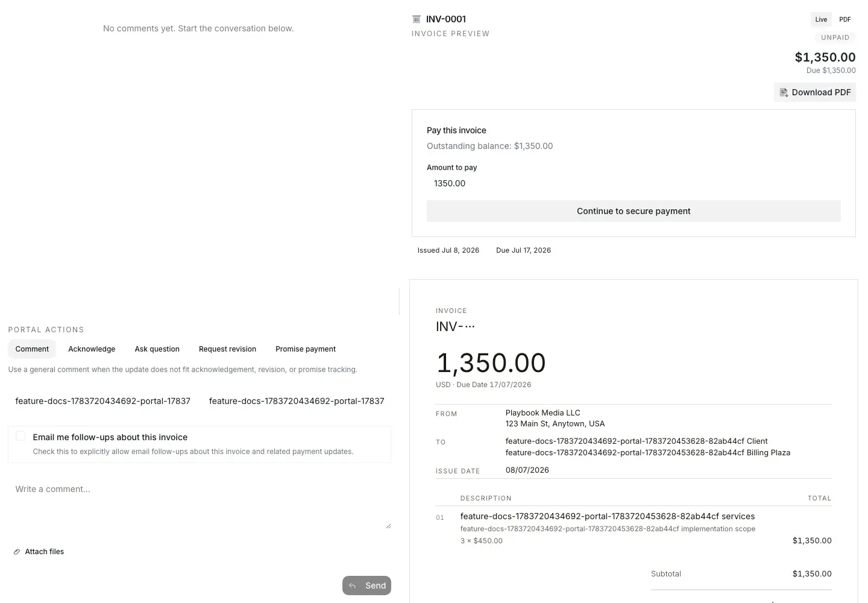Switch to the PDF preview tab

coord(845,19)
